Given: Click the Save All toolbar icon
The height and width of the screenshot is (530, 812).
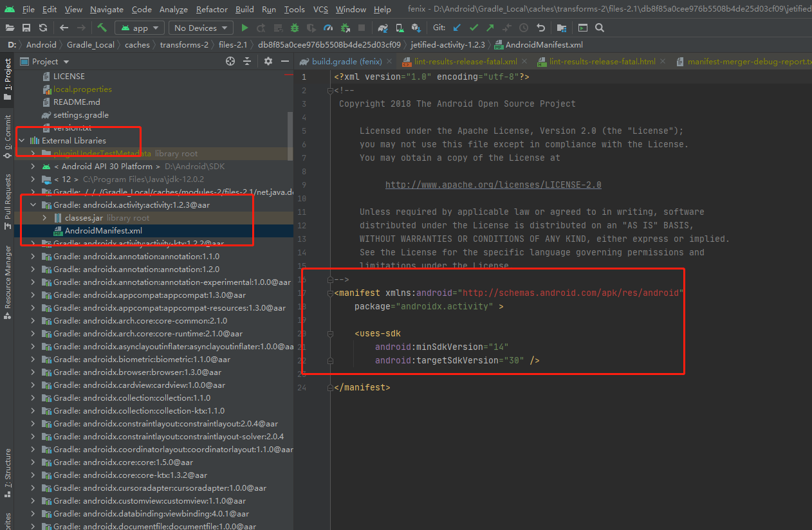Looking at the screenshot, I should 26,28.
